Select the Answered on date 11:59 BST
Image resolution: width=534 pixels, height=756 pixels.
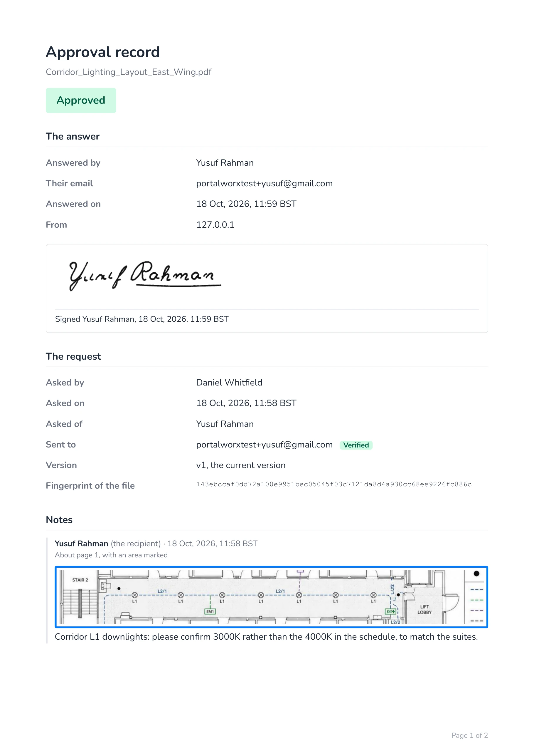pos(246,204)
